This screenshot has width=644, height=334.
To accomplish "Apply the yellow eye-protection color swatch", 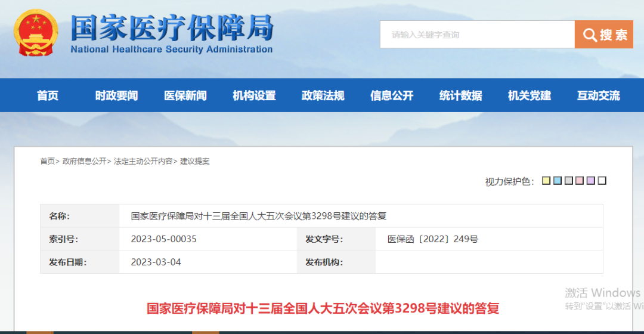I will [x=546, y=181].
